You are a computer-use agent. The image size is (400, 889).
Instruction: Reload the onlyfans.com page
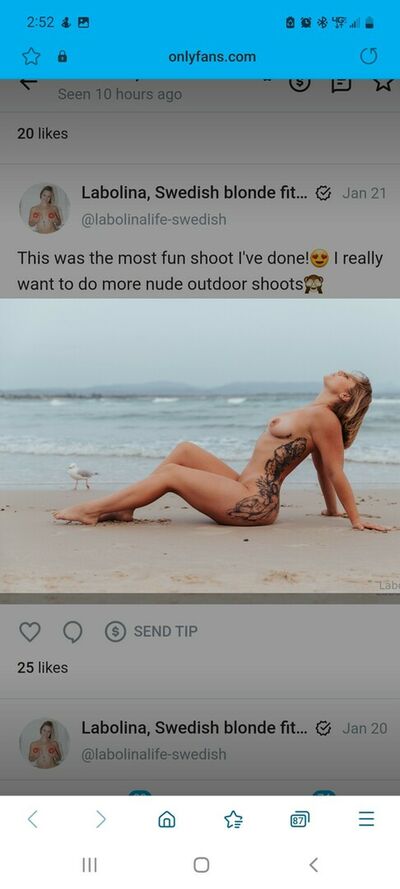pos(368,56)
